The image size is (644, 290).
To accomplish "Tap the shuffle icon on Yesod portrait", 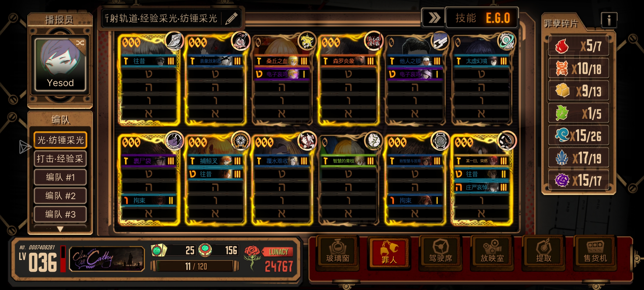I will click(x=80, y=43).
